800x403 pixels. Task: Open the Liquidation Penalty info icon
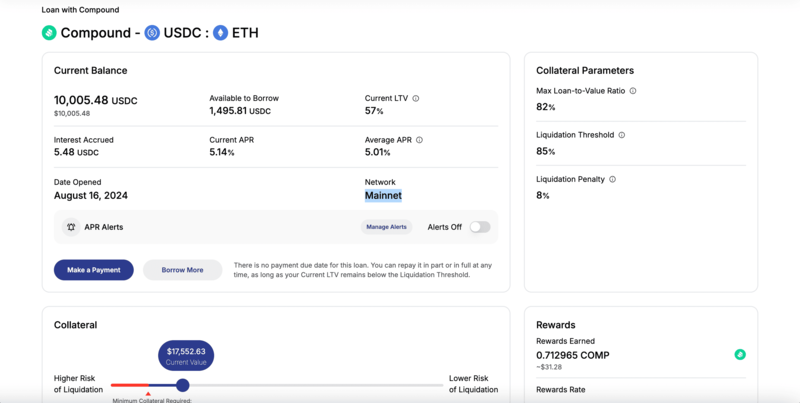612,180
